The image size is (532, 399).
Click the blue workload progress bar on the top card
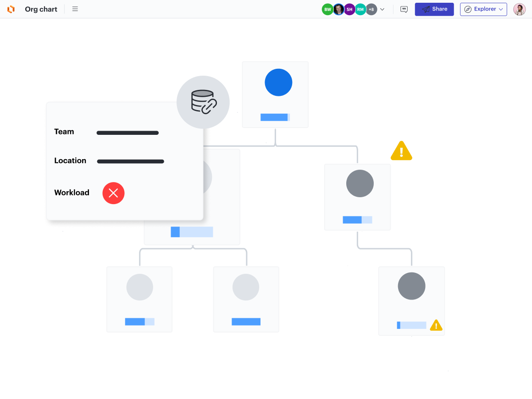click(x=275, y=117)
